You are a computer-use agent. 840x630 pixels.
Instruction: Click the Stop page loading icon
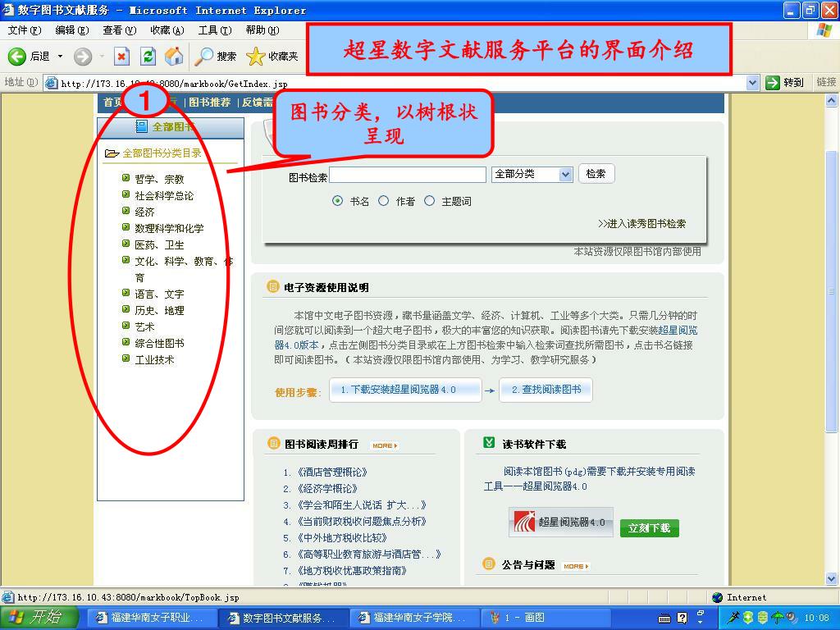[122, 57]
